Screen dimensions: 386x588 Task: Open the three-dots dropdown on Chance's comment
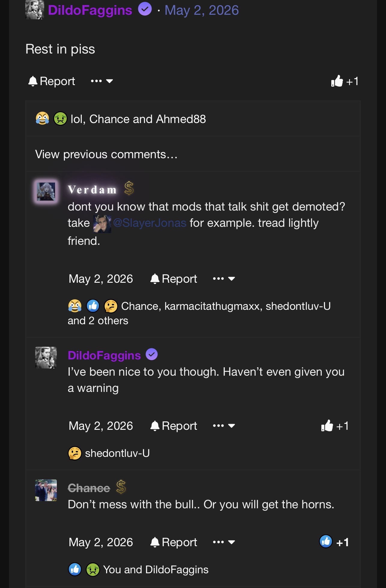224,542
